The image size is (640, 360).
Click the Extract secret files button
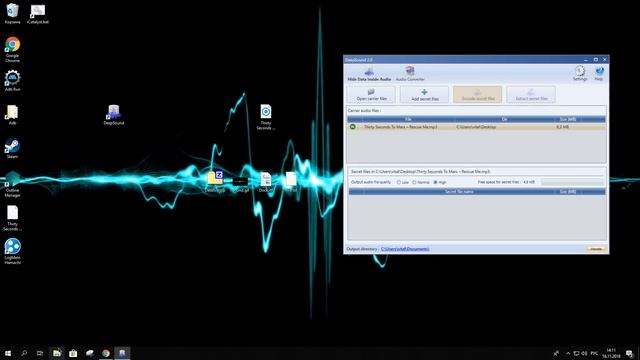[x=531, y=95]
